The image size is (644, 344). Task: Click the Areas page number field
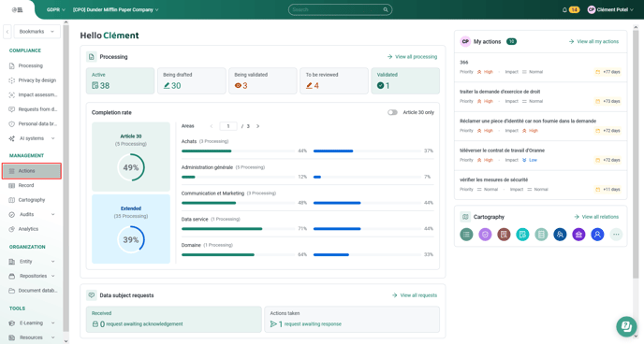tap(228, 126)
